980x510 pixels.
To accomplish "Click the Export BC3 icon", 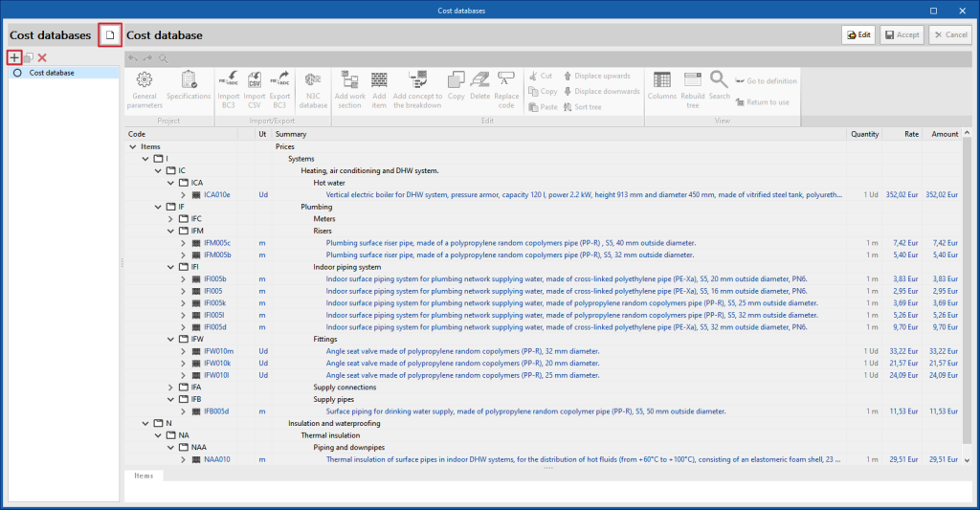I will pyautogui.click(x=280, y=81).
